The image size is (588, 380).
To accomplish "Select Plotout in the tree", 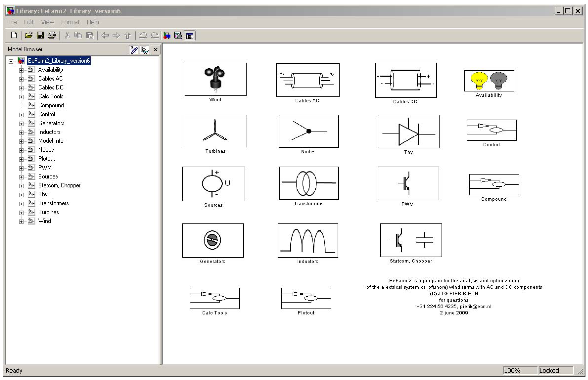I will [46, 159].
